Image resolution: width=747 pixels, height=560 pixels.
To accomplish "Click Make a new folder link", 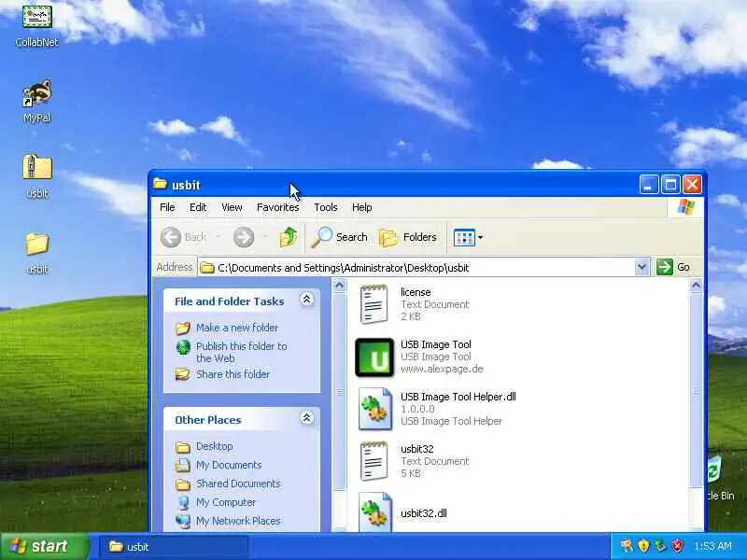I will tap(237, 328).
